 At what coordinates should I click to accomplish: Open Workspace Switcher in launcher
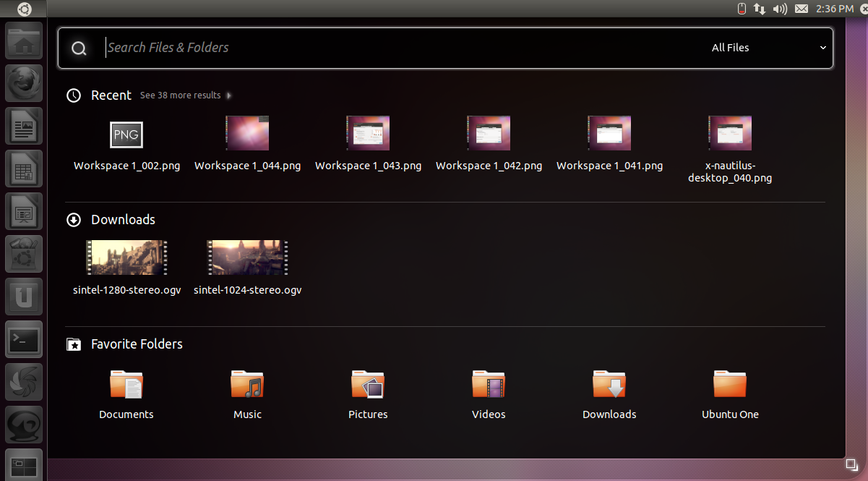point(24,464)
